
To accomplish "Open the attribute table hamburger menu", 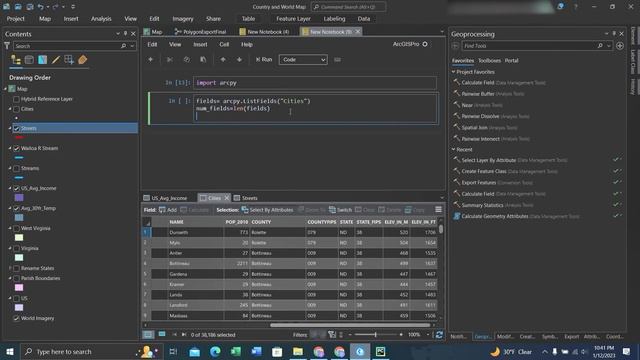I will (438, 210).
